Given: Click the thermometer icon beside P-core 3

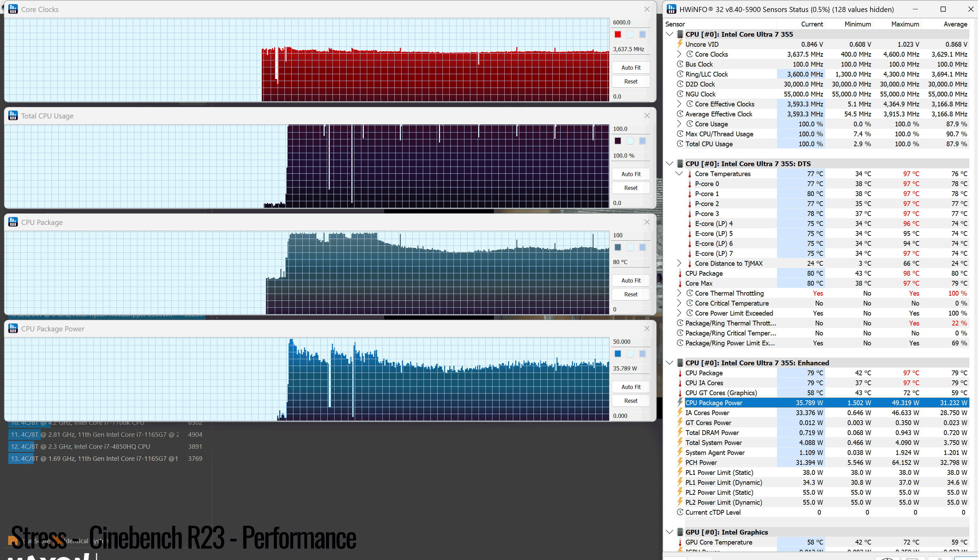Looking at the screenshot, I should pyautogui.click(x=689, y=214).
